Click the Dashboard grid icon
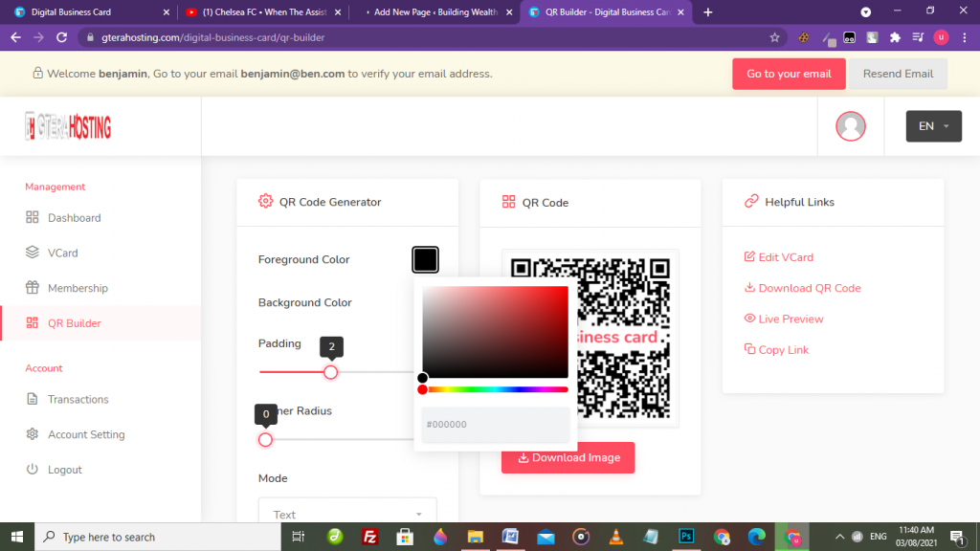 (x=32, y=217)
